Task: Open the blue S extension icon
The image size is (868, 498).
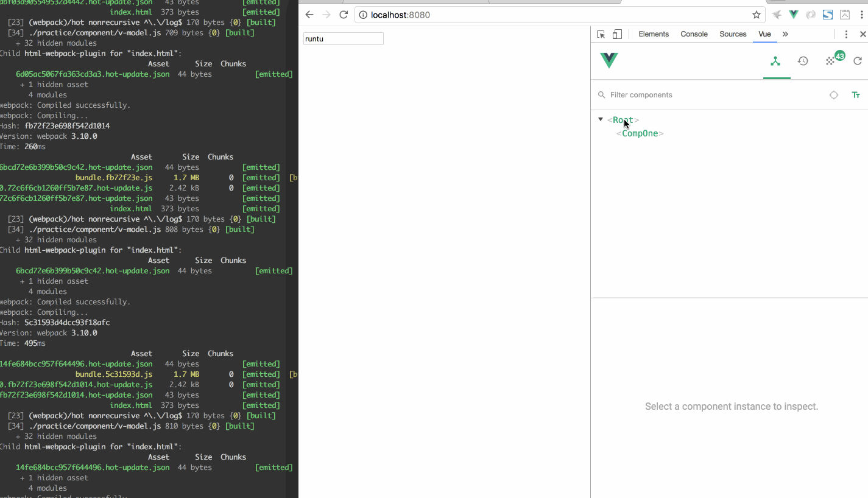Action: [x=828, y=15]
